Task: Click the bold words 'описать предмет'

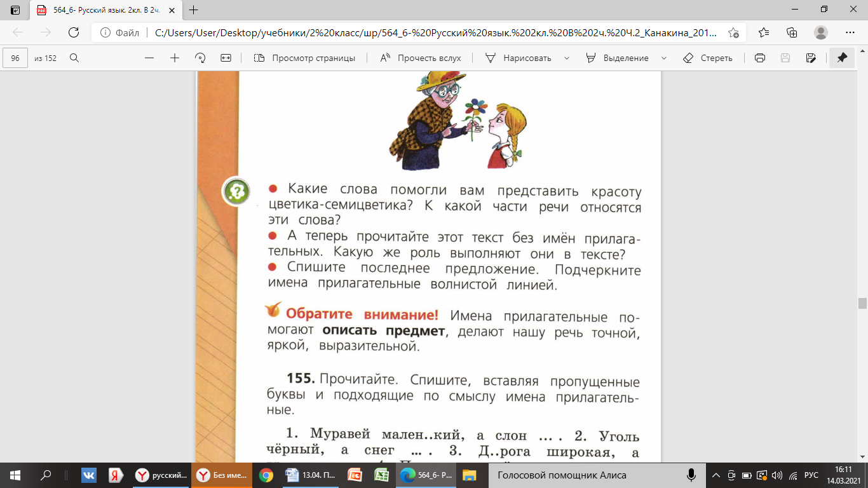Action: [384, 331]
